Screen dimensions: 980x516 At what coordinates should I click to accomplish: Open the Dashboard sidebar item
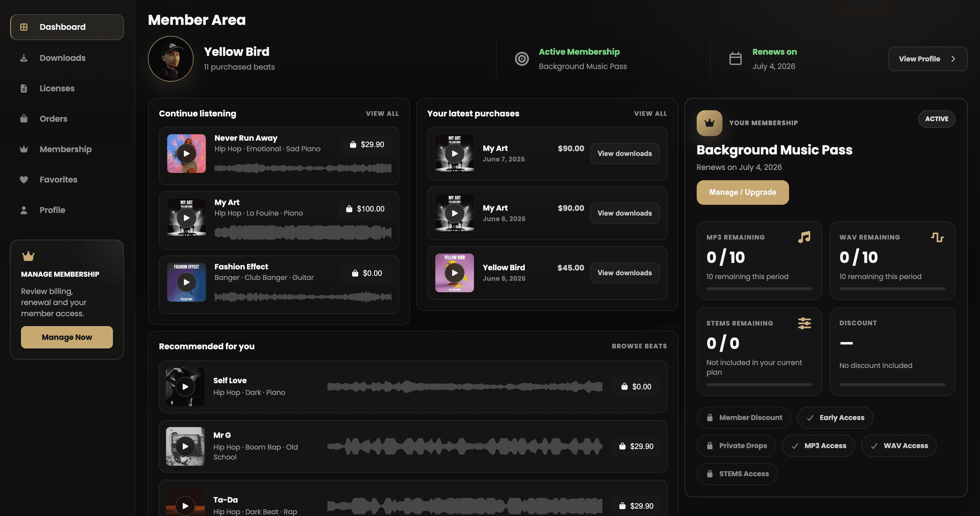pos(67,27)
